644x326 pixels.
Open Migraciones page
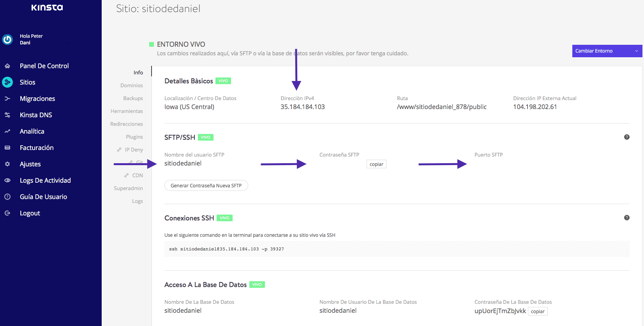pos(37,99)
